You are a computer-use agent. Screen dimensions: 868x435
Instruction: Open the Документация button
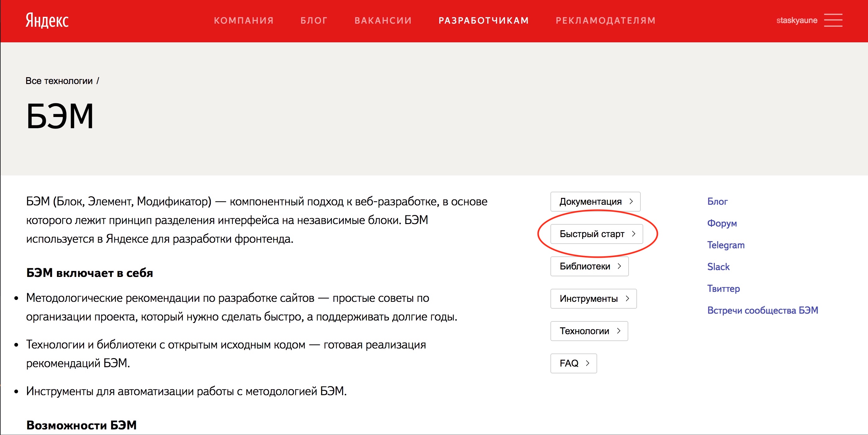coord(595,201)
